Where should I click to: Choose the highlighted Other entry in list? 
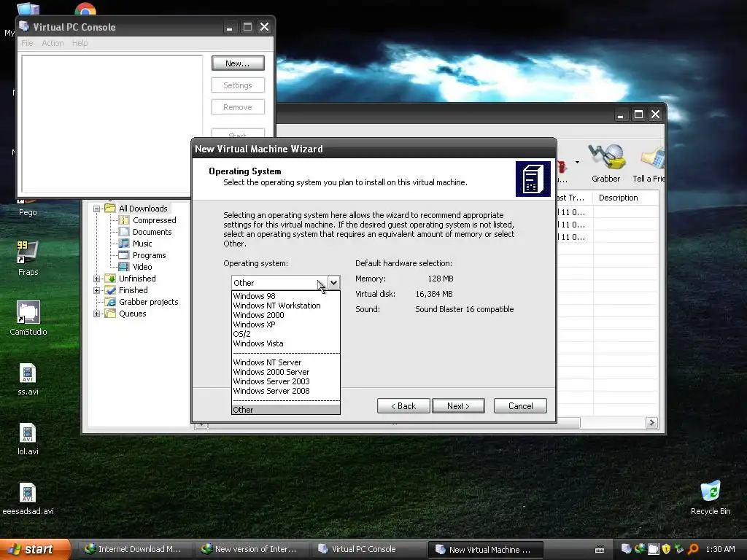[286, 410]
